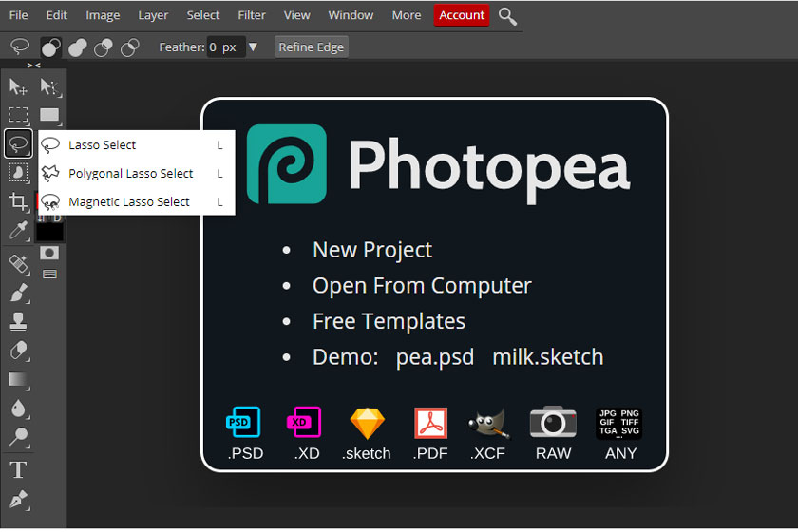Select the Brush tool
Image resolution: width=798 pixels, height=532 pixels.
point(18,294)
